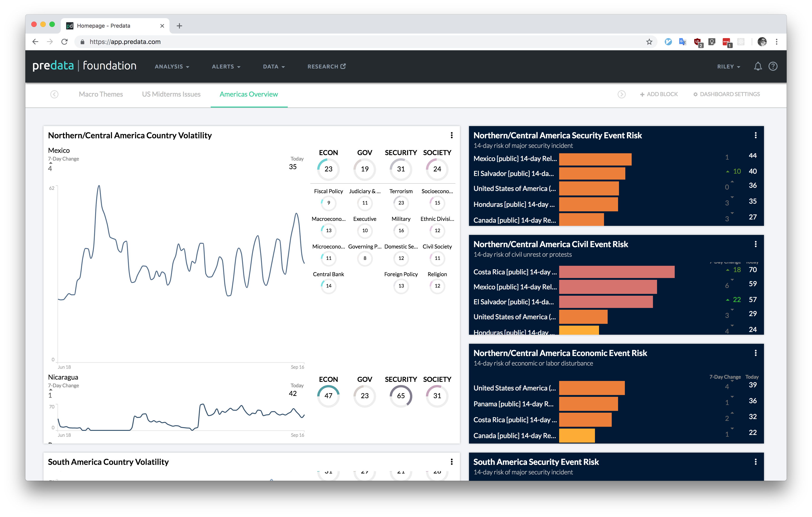This screenshot has width=812, height=517.
Task: Bookmark this page with star icon
Action: click(649, 42)
